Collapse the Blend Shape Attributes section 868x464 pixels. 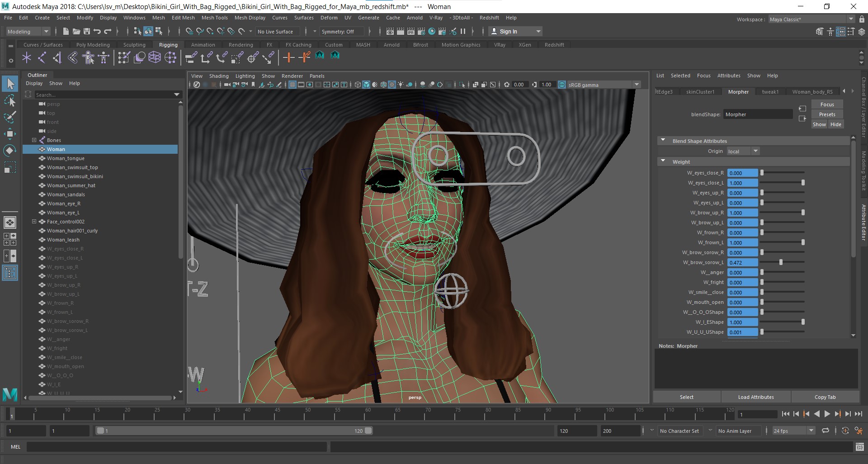pos(663,141)
